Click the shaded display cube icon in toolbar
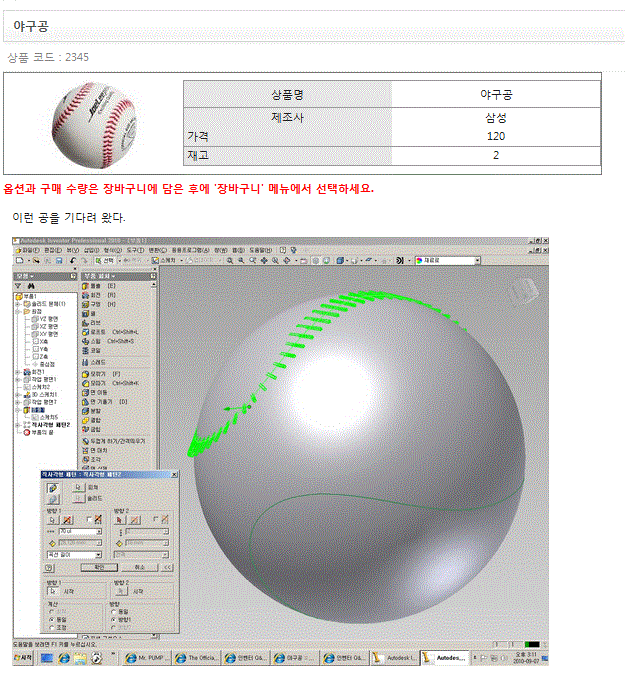Image resolution: width=625 pixels, height=684 pixels. (340, 260)
